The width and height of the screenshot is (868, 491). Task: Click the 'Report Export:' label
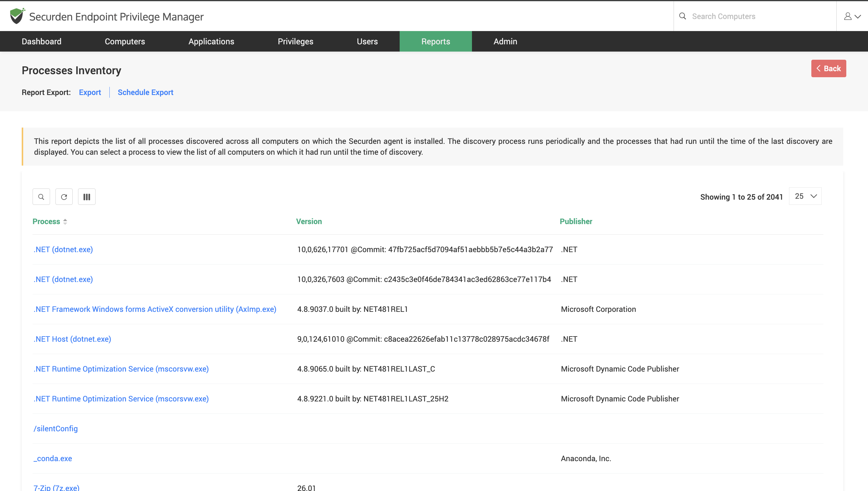tap(46, 92)
